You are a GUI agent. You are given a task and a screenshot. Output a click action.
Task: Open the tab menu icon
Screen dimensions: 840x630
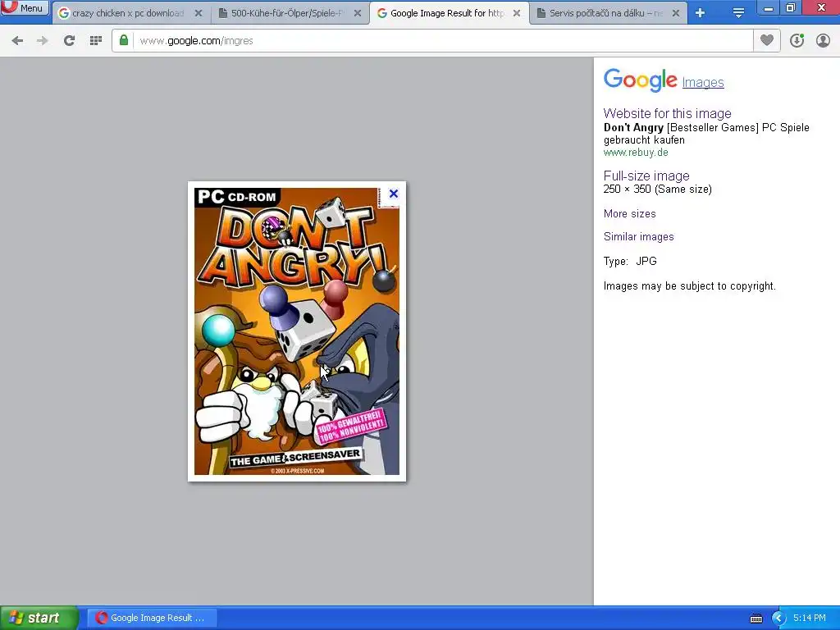click(739, 13)
